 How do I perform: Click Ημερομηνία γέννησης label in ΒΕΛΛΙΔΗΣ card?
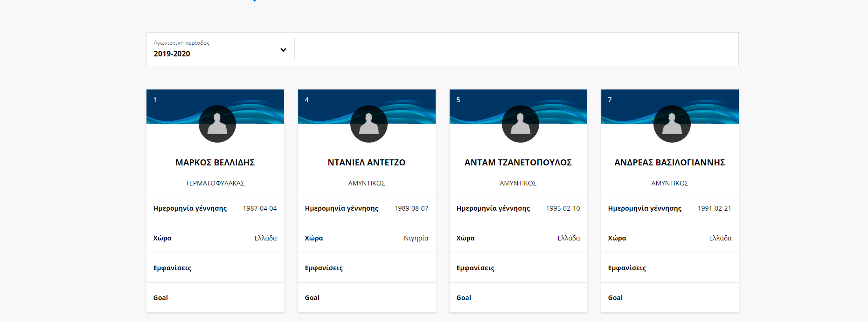190,208
